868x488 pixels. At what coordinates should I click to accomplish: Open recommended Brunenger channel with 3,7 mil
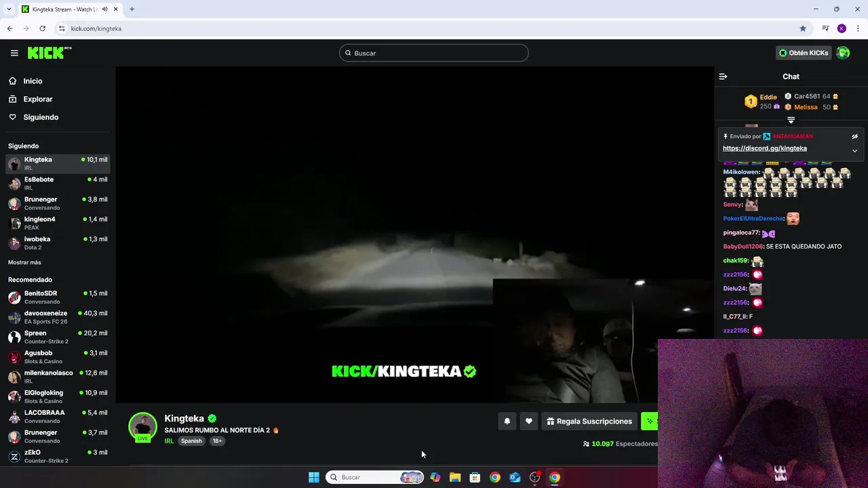[58, 436]
